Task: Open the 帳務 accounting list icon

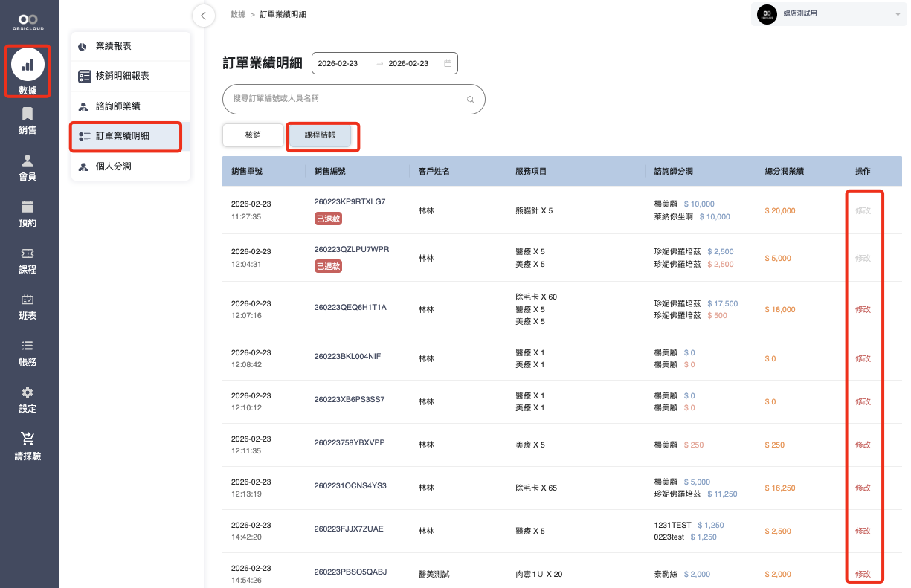Action: pos(28,346)
